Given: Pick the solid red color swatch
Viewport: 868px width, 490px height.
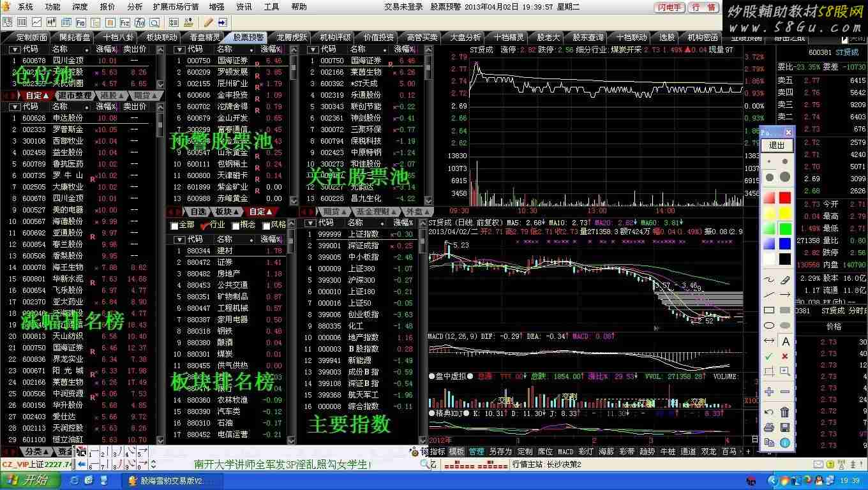Looking at the screenshot, I should [x=785, y=198].
